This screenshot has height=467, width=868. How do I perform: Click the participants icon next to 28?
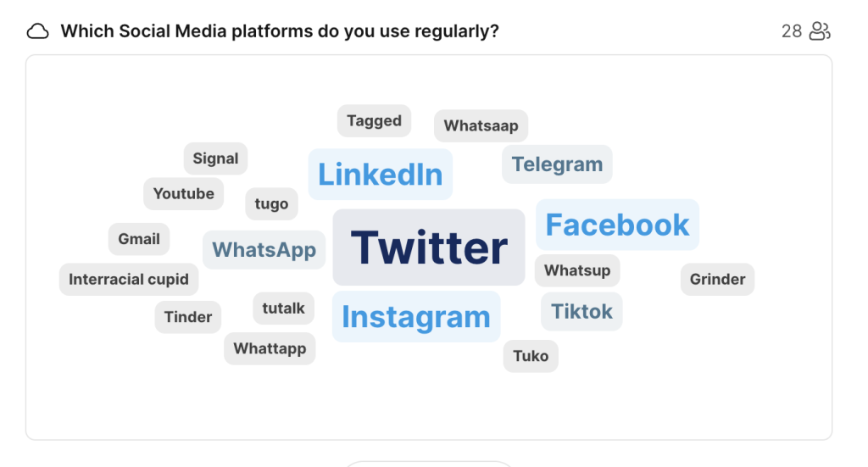click(820, 31)
